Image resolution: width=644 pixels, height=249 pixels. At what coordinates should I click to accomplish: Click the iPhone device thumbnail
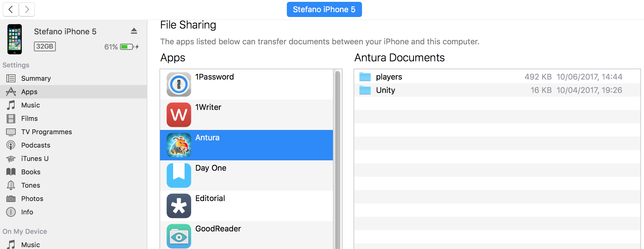point(15,39)
